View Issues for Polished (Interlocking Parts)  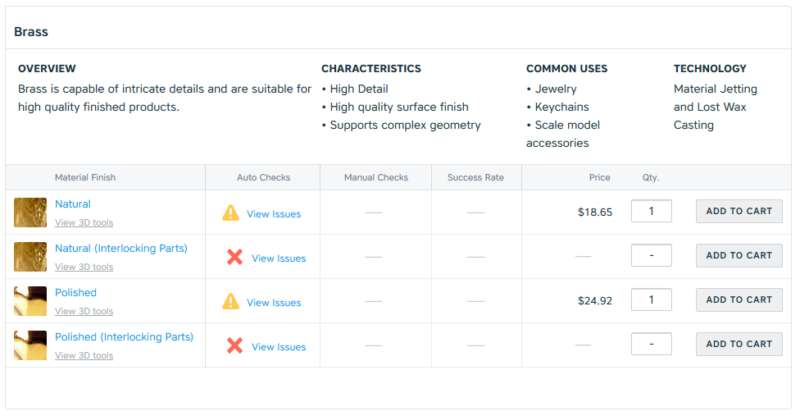pyautogui.click(x=279, y=347)
